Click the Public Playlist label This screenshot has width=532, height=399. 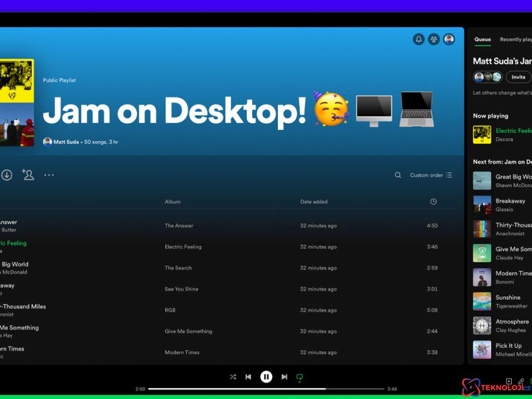point(59,80)
